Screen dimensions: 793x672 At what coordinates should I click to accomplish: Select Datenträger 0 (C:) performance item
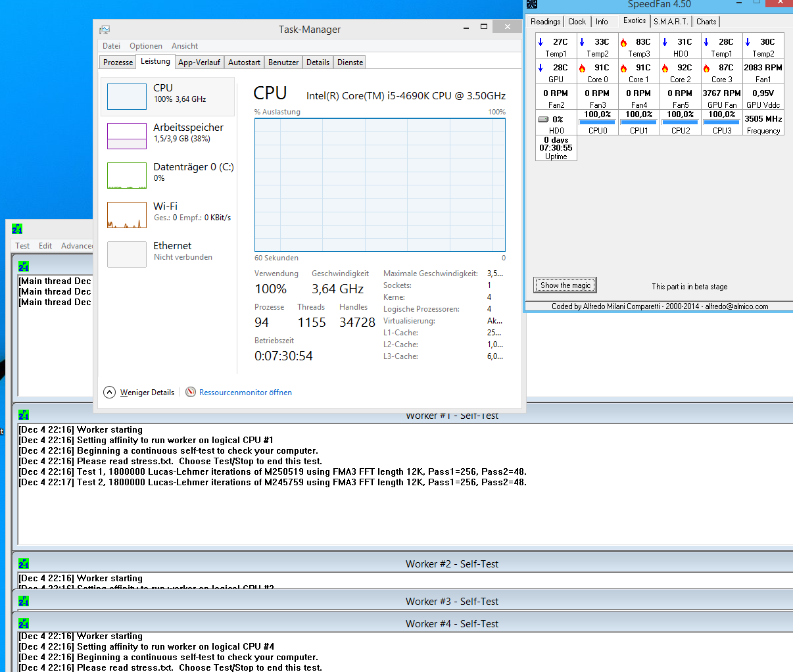point(168,176)
